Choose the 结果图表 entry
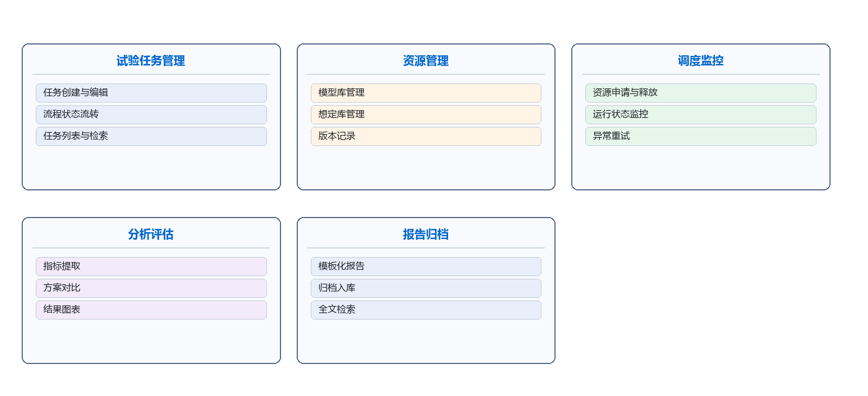Screen dimensions: 868x396 (x=151, y=310)
